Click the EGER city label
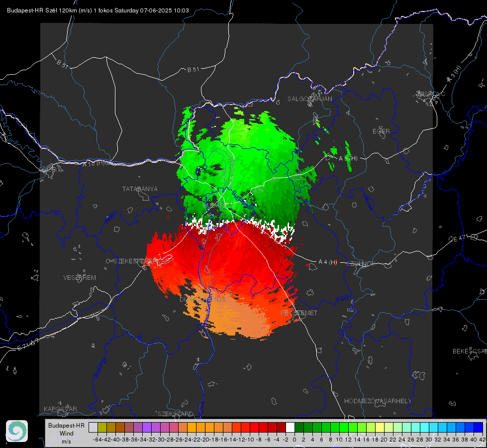 381,131
